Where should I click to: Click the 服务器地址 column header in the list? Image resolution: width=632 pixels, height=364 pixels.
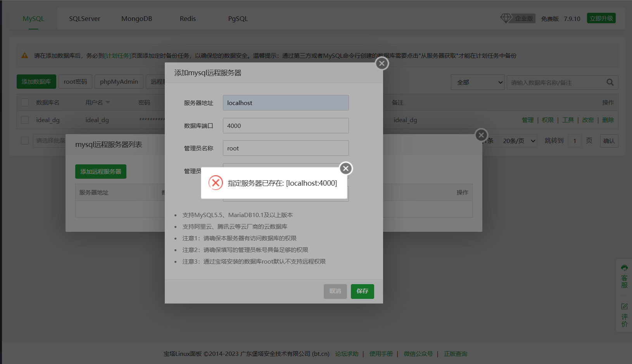tap(94, 192)
